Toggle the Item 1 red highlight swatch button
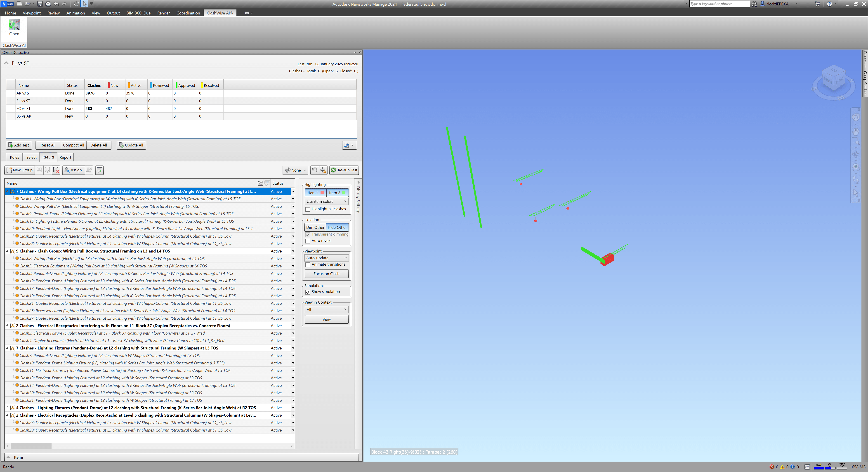This screenshot has height=472, width=868. pyautogui.click(x=315, y=193)
